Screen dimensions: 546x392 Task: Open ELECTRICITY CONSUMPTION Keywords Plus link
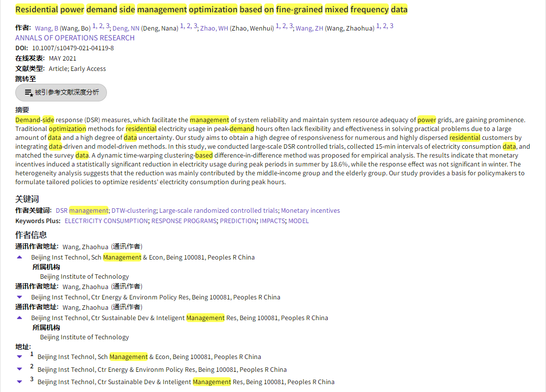click(x=106, y=221)
